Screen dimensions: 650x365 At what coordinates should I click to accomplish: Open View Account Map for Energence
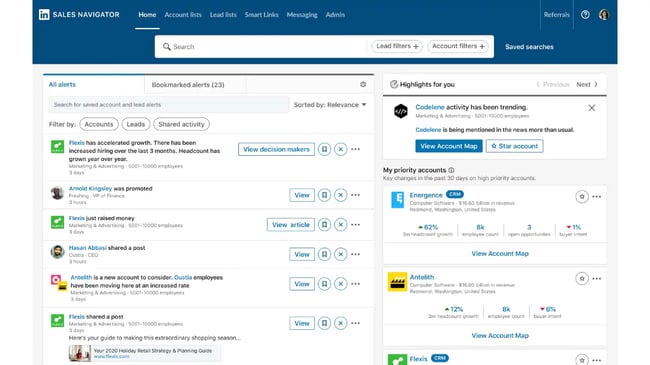pyautogui.click(x=500, y=253)
